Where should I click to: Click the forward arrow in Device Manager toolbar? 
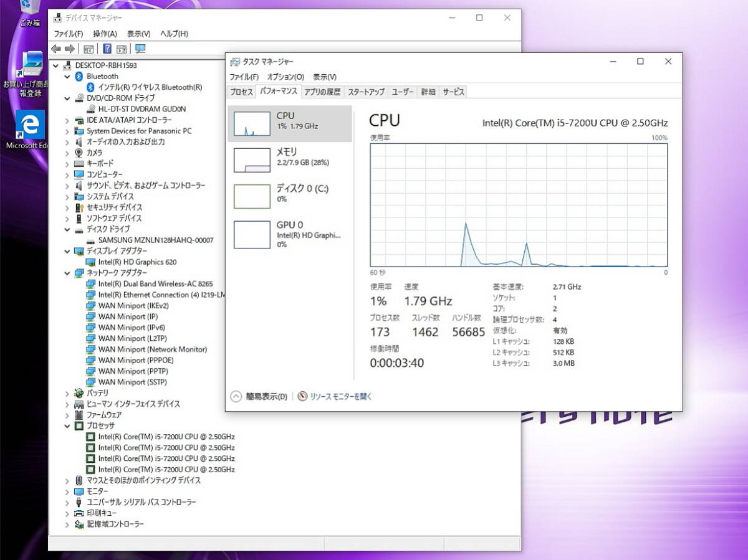[70, 49]
